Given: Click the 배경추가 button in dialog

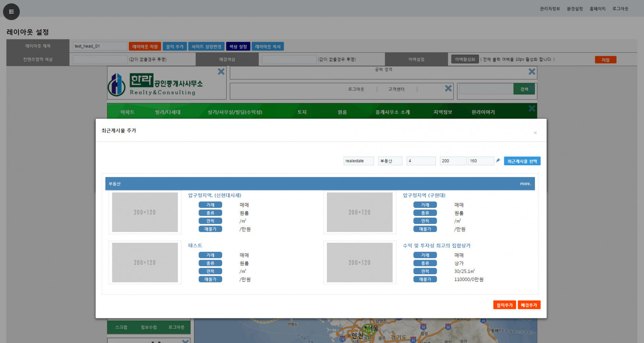Looking at the screenshot, I should [x=529, y=305].
